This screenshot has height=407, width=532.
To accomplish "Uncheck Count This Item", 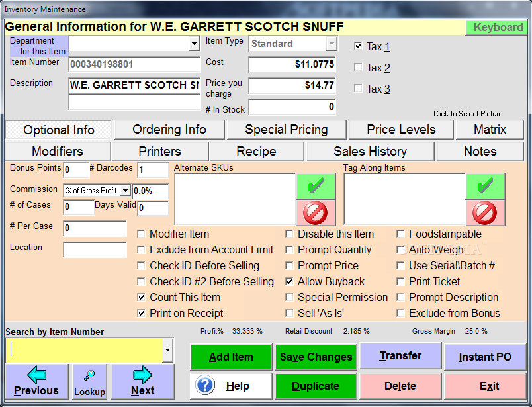I will (x=141, y=297).
